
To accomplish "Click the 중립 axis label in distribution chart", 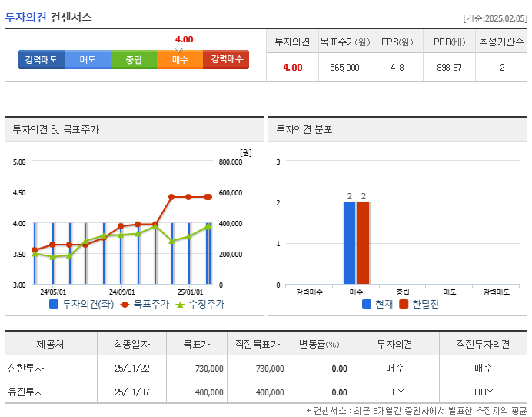I will pyautogui.click(x=403, y=292).
